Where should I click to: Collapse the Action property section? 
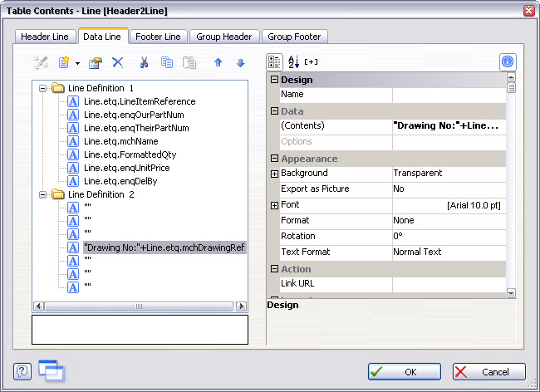click(x=274, y=269)
